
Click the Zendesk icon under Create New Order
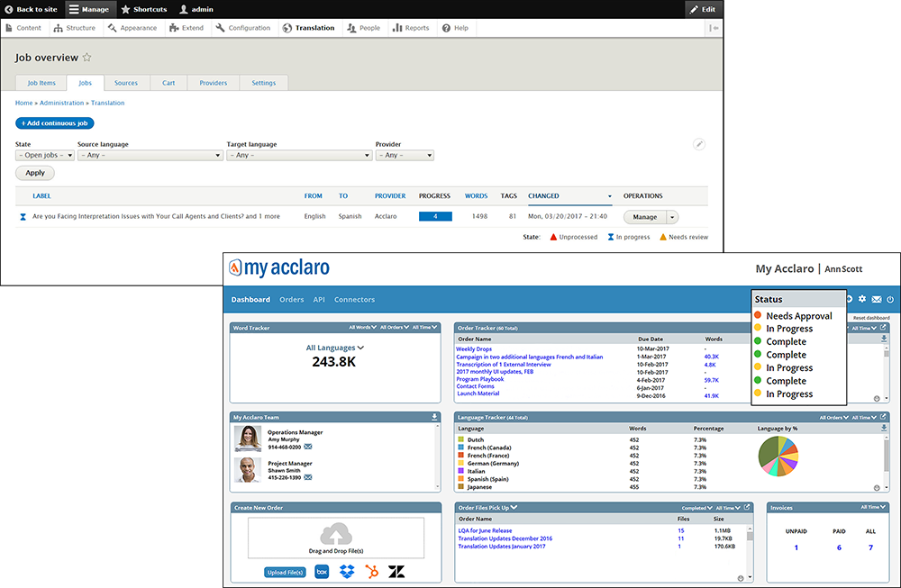[396, 572]
